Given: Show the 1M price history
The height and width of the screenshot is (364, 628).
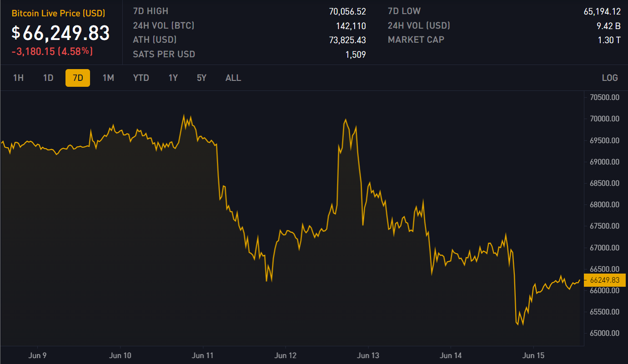Looking at the screenshot, I should click(x=108, y=78).
